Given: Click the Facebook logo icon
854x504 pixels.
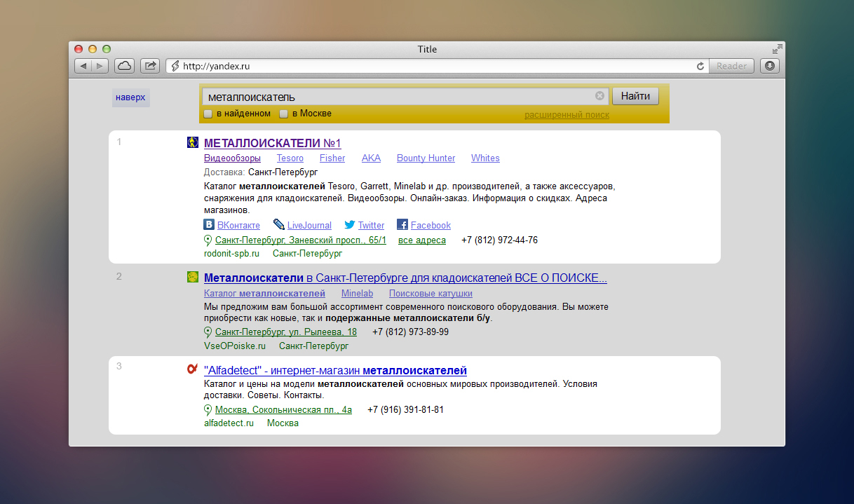Looking at the screenshot, I should click(x=402, y=224).
